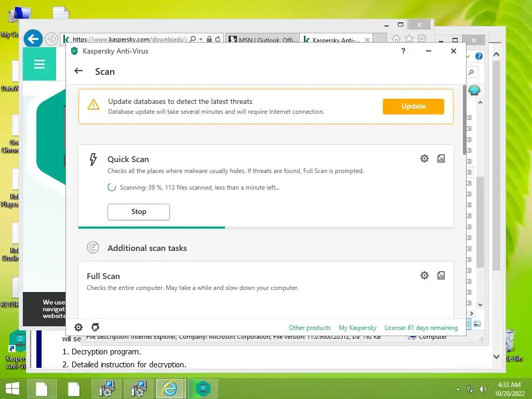The width and height of the screenshot is (532, 399).
Task: Open Kaspersky settings gear in footer
Action: [78, 327]
